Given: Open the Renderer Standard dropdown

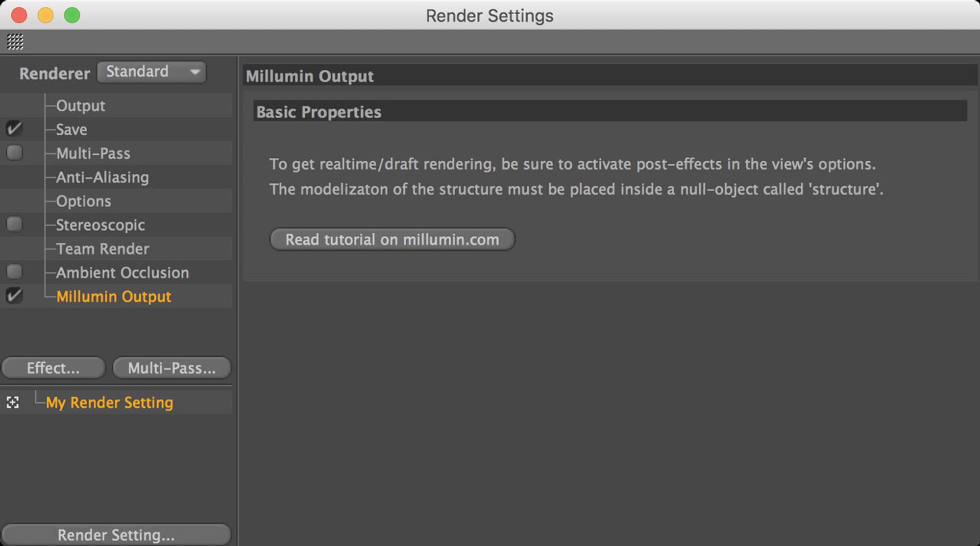Looking at the screenshot, I should click(x=151, y=72).
